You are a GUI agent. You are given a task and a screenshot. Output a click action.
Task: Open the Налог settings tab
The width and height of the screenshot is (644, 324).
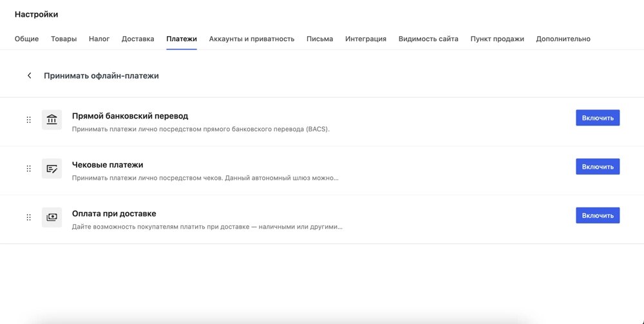tap(99, 39)
